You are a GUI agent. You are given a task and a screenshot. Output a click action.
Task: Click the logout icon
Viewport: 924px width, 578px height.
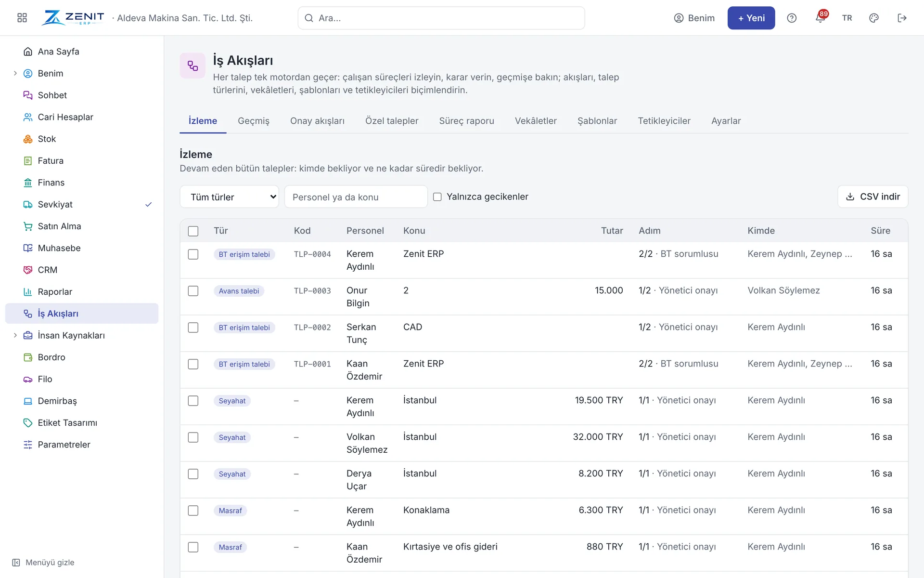(902, 18)
